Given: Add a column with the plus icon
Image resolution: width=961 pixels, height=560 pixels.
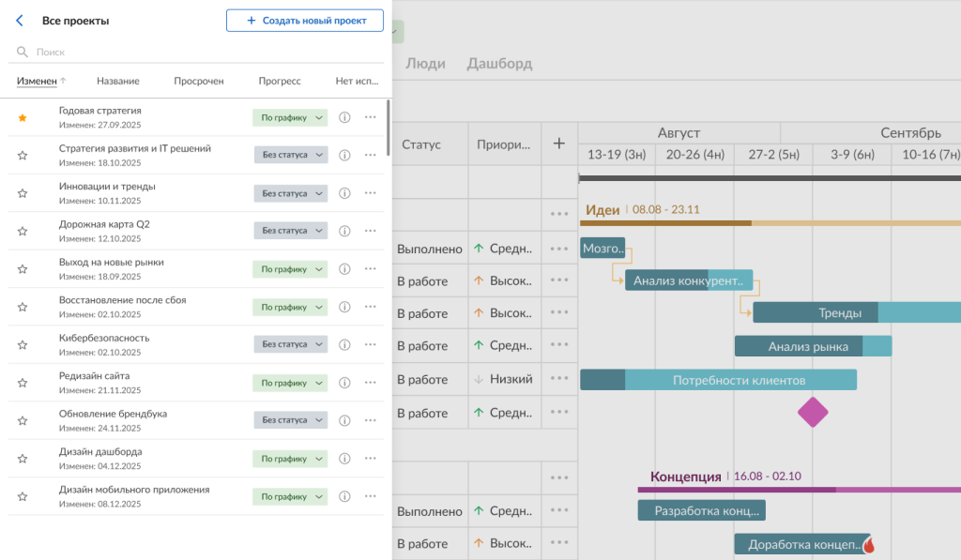Looking at the screenshot, I should point(559,144).
